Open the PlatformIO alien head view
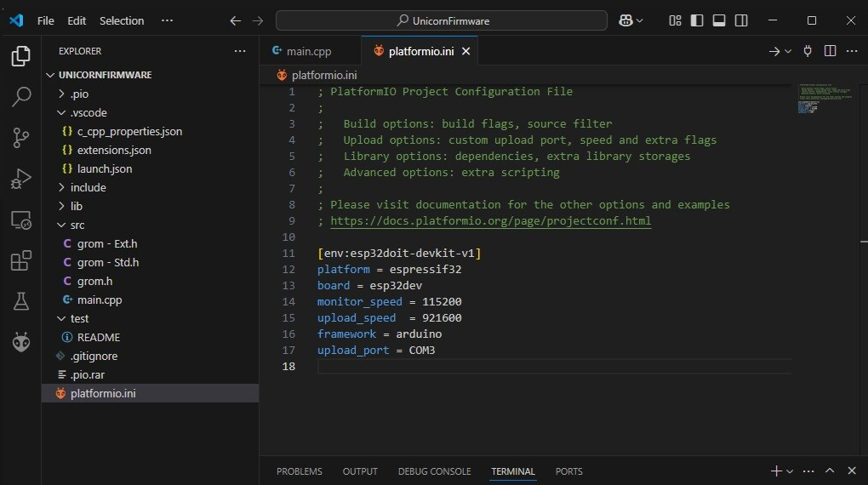 tap(21, 342)
